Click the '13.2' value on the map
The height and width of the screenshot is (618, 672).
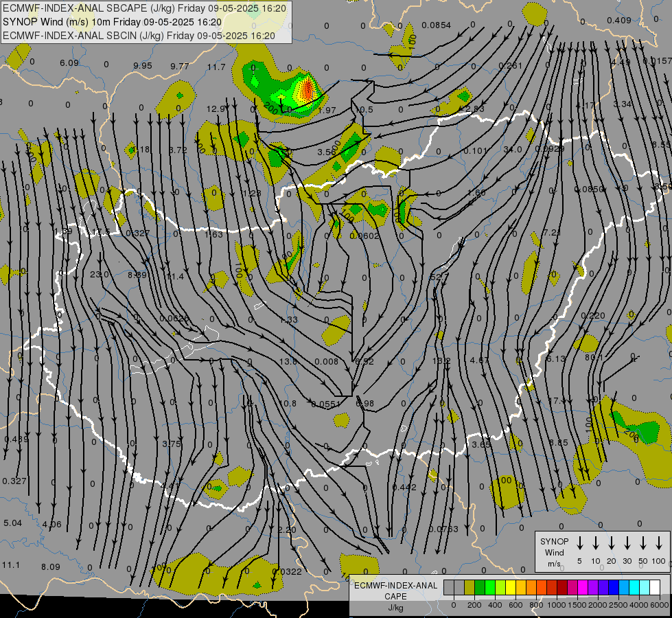441,360
